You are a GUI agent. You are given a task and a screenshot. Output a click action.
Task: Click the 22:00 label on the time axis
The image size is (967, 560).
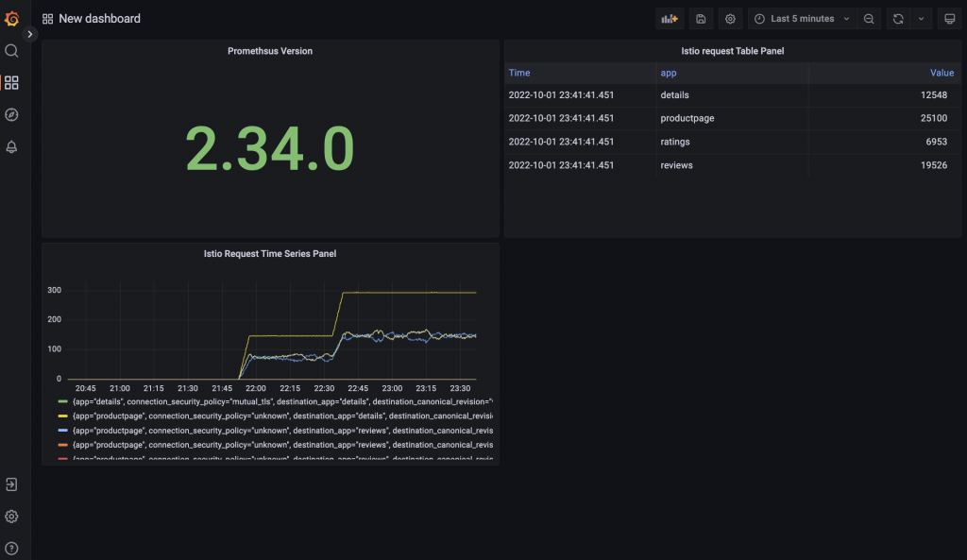pos(255,388)
